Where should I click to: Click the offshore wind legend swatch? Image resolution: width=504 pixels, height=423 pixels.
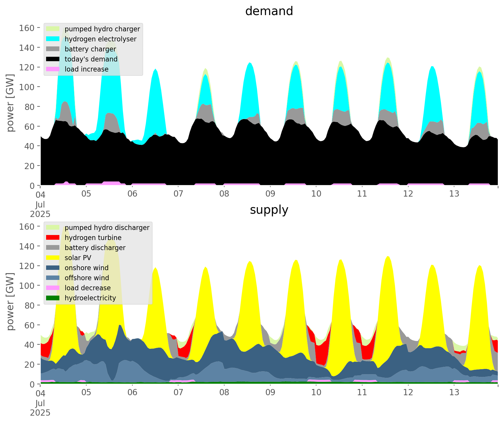point(53,278)
